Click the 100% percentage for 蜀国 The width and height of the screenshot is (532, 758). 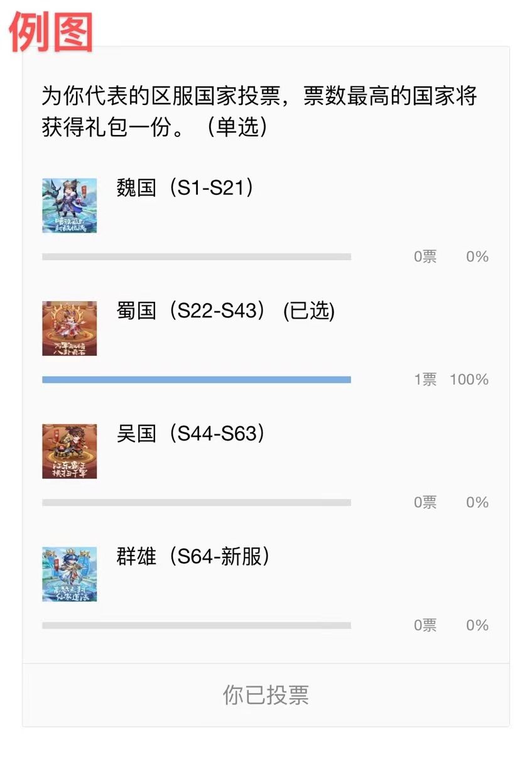[x=469, y=380]
